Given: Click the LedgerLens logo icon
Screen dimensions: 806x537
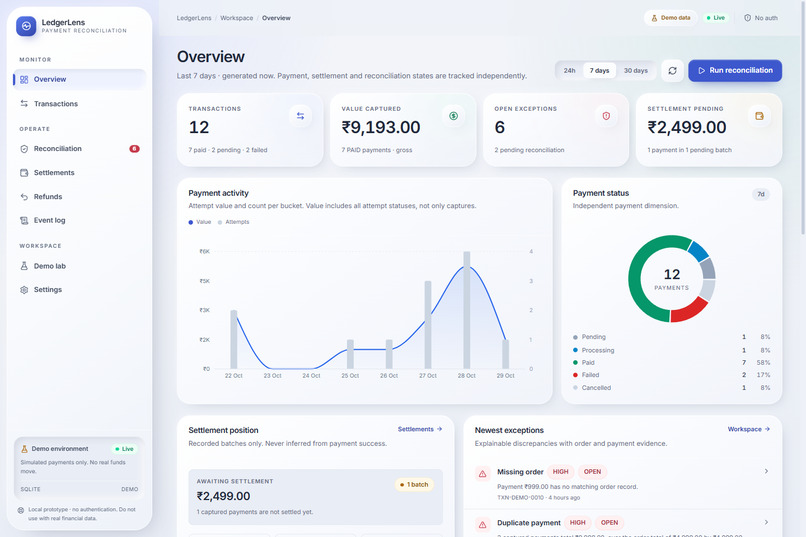Looking at the screenshot, I should [x=26, y=26].
